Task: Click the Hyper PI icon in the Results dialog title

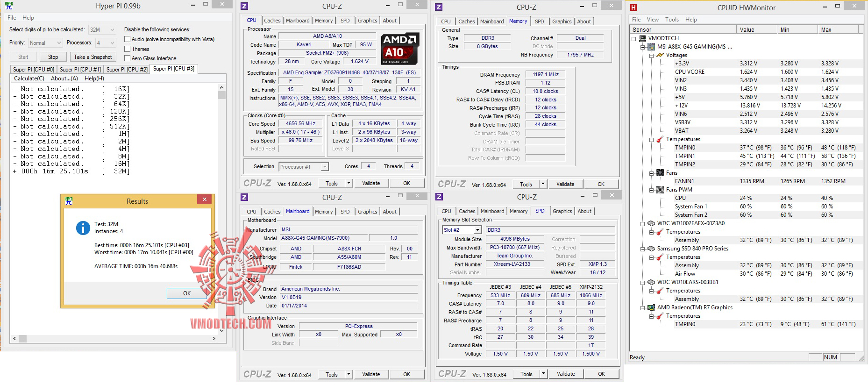Action: [69, 201]
